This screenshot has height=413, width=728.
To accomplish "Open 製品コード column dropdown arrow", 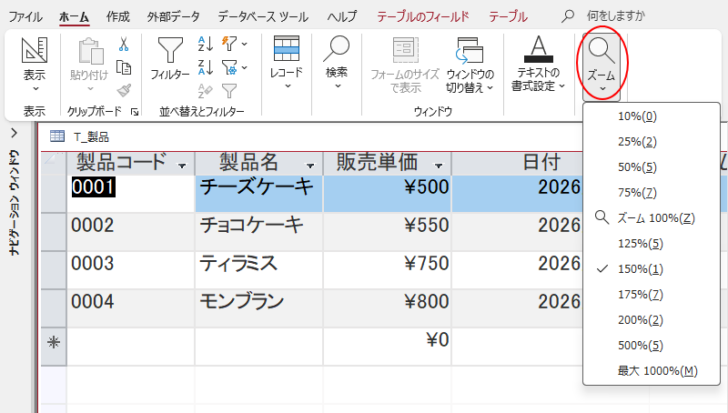I will pos(182,166).
